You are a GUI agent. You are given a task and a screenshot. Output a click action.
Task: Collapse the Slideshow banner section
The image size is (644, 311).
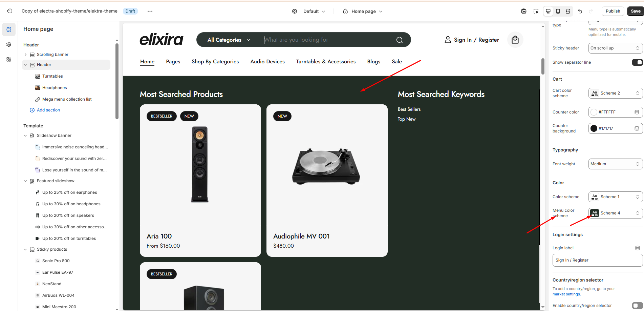click(25, 136)
